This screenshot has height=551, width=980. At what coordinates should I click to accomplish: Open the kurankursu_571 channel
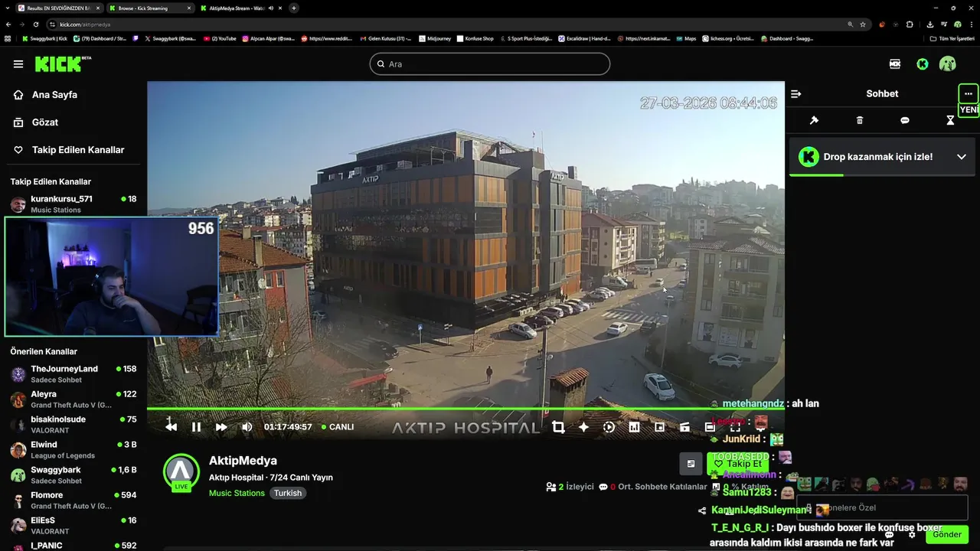(73, 204)
